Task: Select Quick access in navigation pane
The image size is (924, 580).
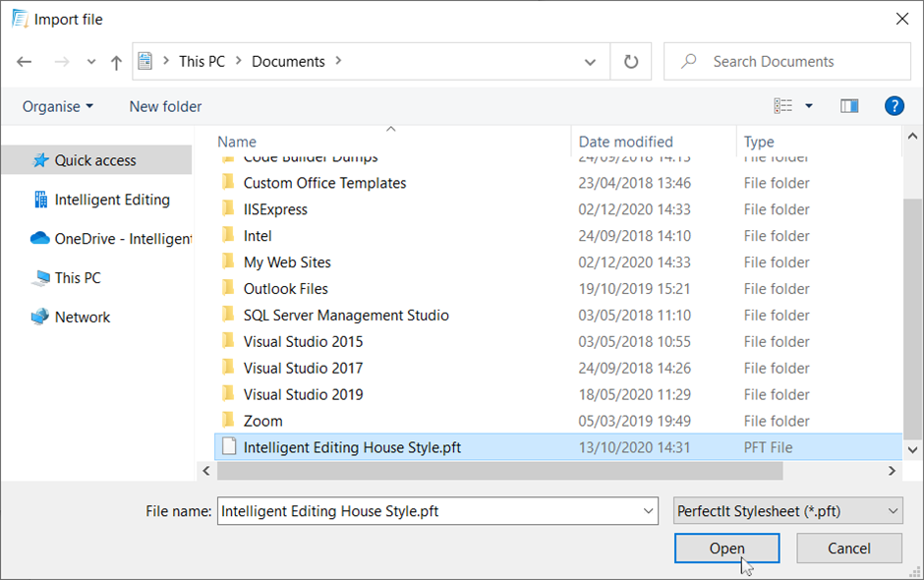Action: click(95, 160)
